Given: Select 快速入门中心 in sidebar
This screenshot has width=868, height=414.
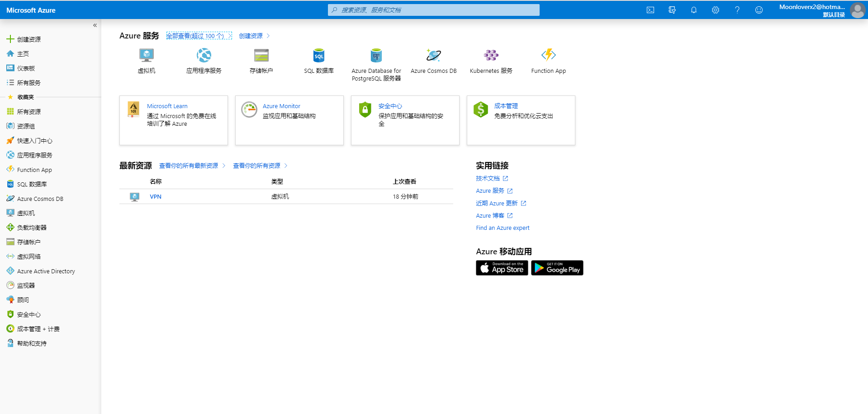Looking at the screenshot, I should point(35,141).
